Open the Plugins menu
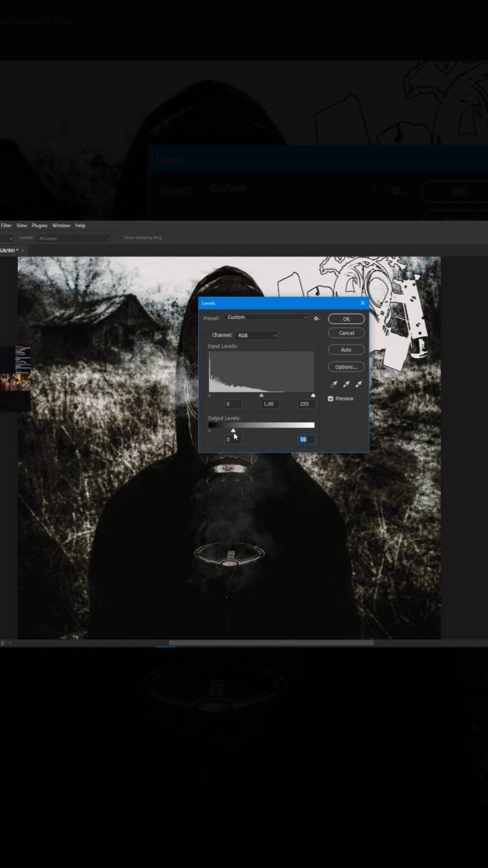 (39, 225)
